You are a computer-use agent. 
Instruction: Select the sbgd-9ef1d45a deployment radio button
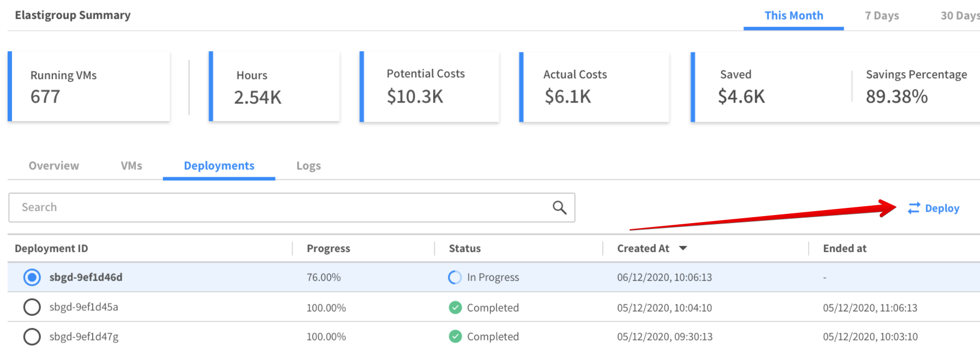32,307
